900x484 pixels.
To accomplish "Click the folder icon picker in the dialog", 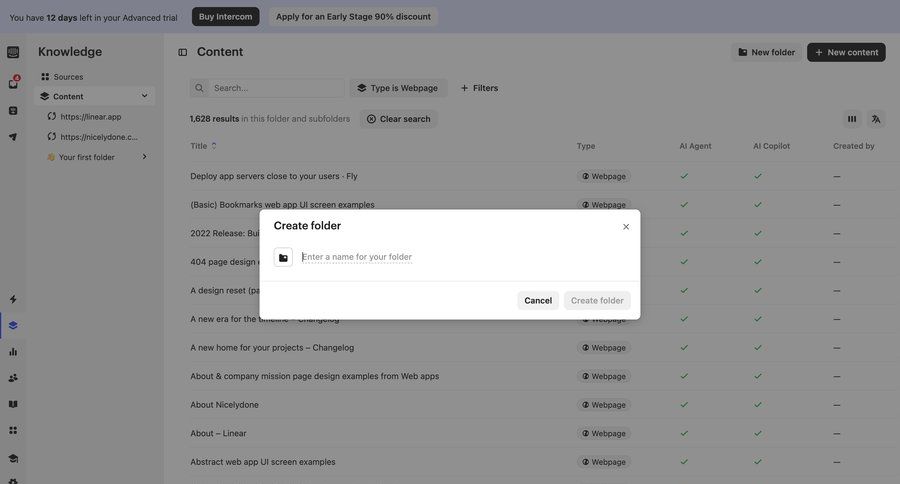I will click(x=283, y=257).
